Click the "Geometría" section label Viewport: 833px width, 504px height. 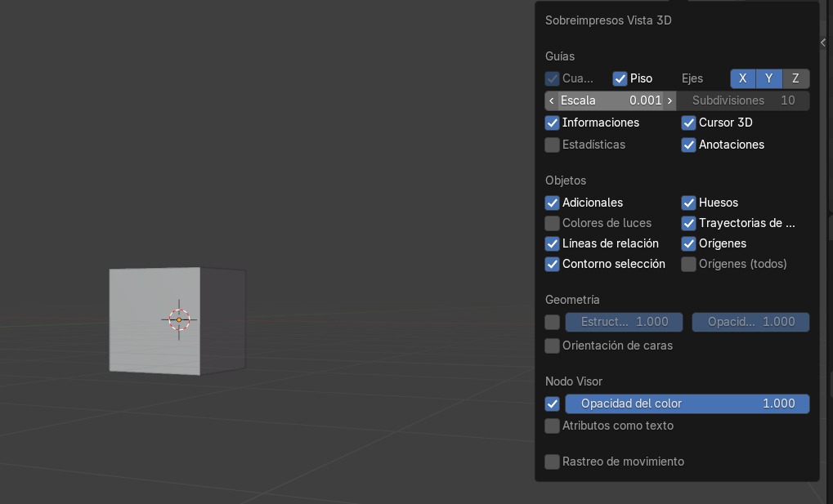point(572,300)
